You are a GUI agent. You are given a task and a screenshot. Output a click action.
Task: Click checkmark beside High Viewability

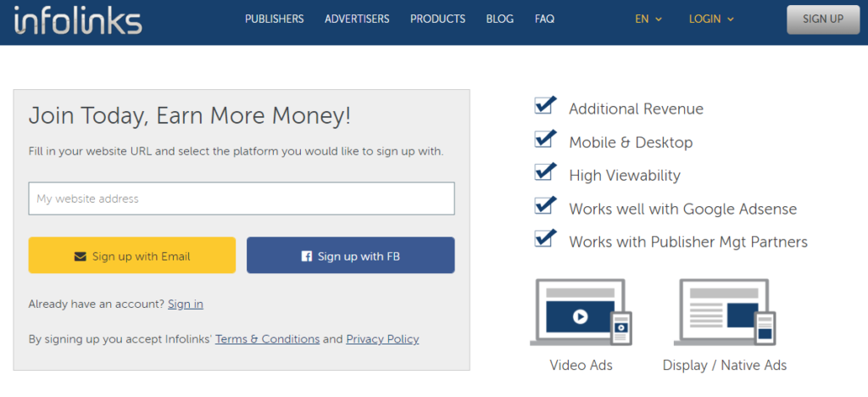click(545, 172)
